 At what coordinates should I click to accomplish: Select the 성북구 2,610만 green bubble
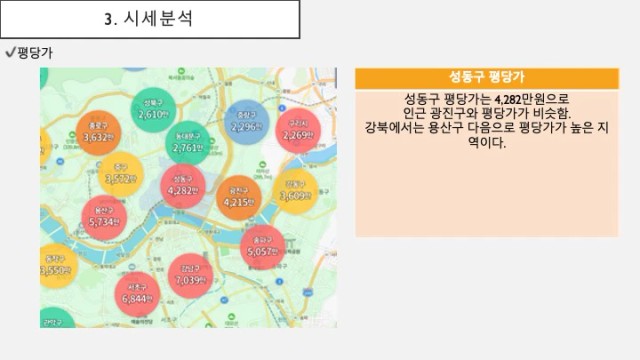click(x=153, y=110)
